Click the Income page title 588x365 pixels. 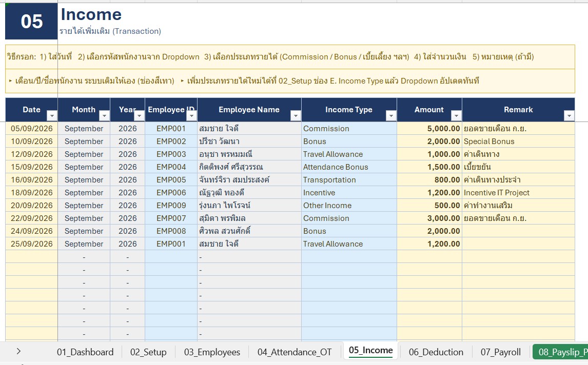tap(91, 15)
